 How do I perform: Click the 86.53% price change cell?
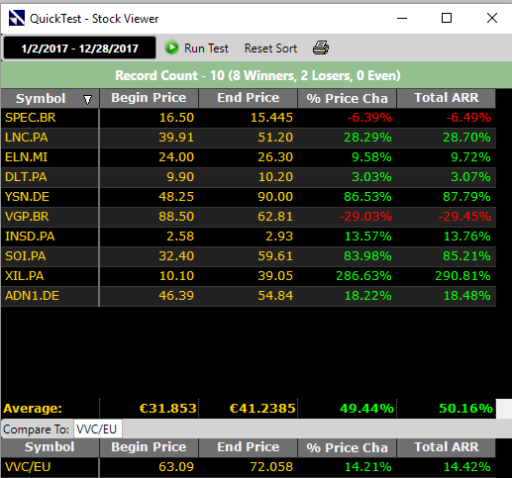coord(368,197)
